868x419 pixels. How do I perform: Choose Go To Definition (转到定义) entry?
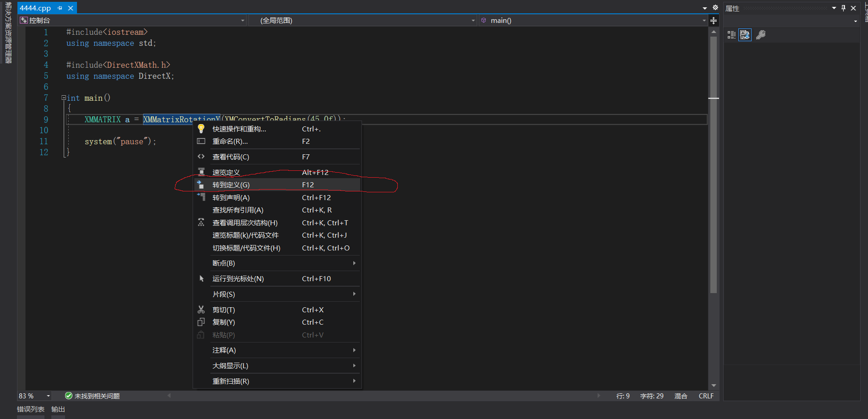(277, 185)
